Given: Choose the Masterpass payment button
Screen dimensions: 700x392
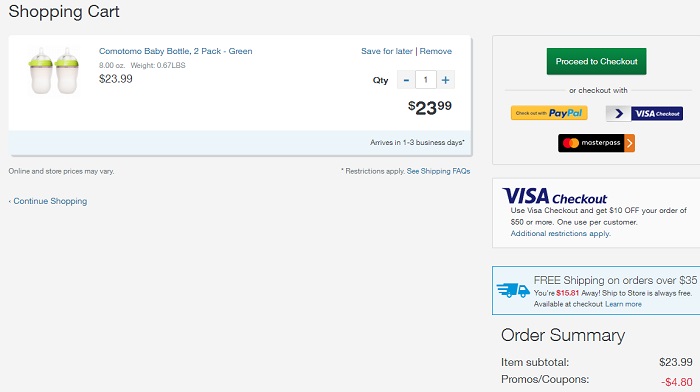Looking at the screenshot, I should click(x=596, y=143).
